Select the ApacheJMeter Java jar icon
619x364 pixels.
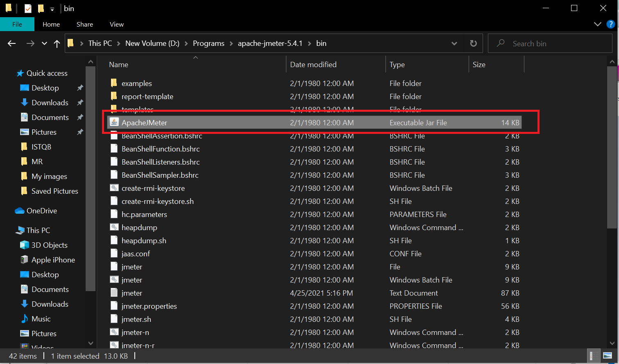114,122
